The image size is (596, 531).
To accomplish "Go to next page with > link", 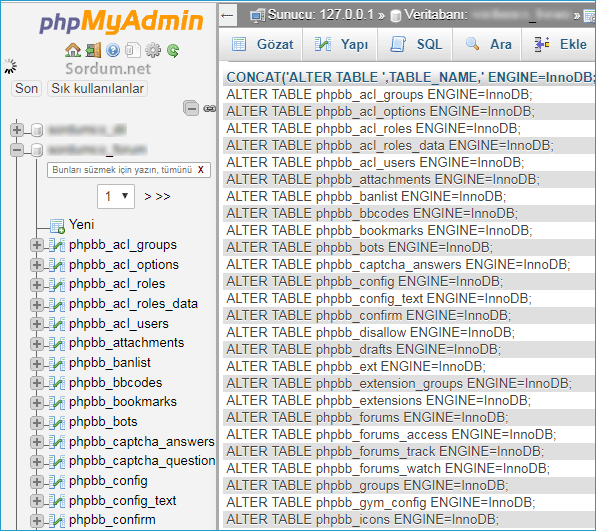I will point(148,197).
